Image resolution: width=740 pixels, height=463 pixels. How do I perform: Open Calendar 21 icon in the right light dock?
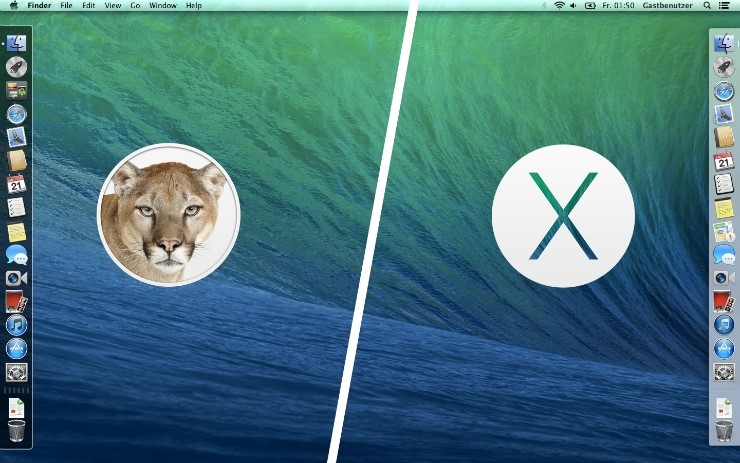pos(724,161)
